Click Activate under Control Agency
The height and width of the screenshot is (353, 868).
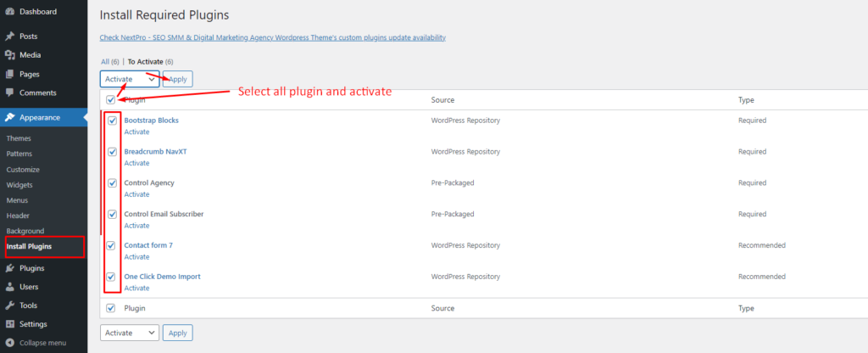point(136,194)
